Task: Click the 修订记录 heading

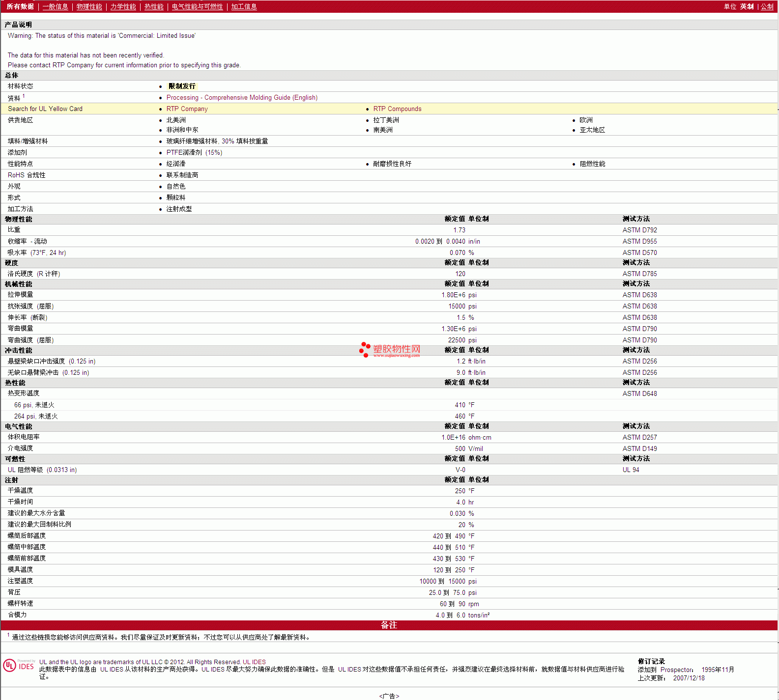Action: (x=651, y=661)
